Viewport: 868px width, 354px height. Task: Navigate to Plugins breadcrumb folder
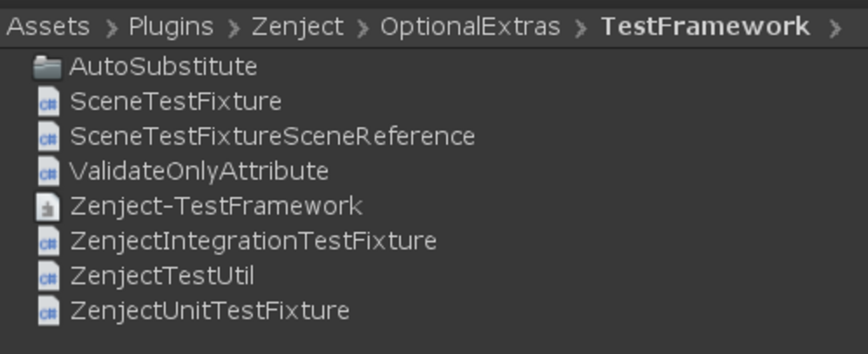click(x=171, y=27)
